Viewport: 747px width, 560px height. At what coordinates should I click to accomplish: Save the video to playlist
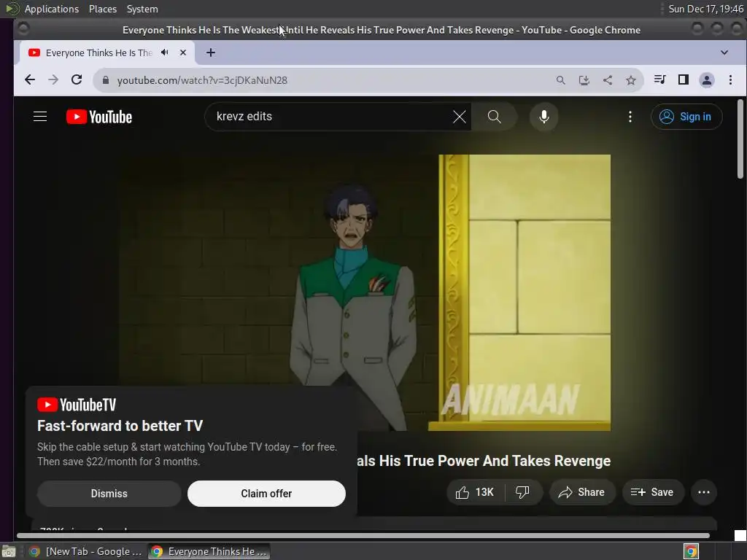coord(653,492)
